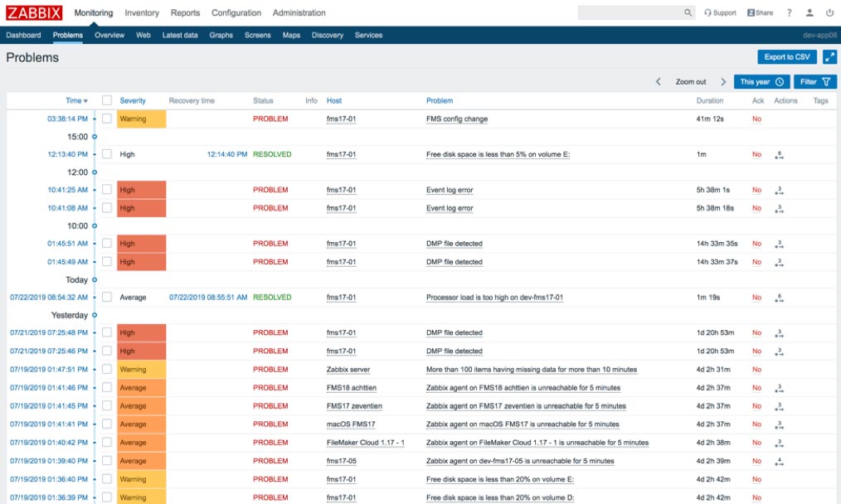Open host menu for macOS FMS17
This screenshot has height=504, width=841.
(351, 424)
